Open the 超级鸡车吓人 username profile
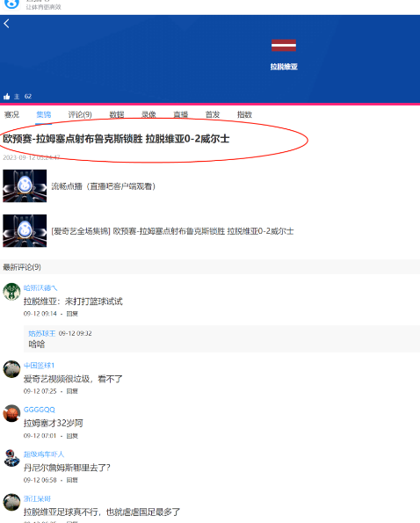The width and height of the screenshot is (420, 523). click(x=44, y=454)
